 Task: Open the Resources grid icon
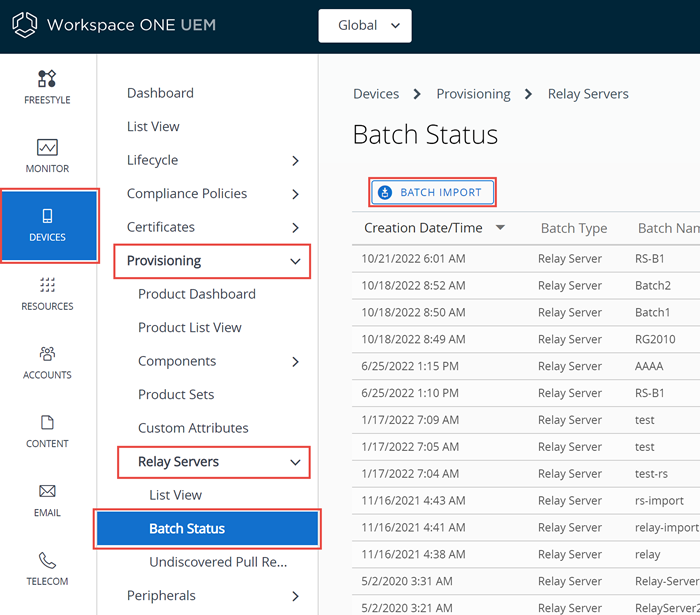tap(47, 285)
